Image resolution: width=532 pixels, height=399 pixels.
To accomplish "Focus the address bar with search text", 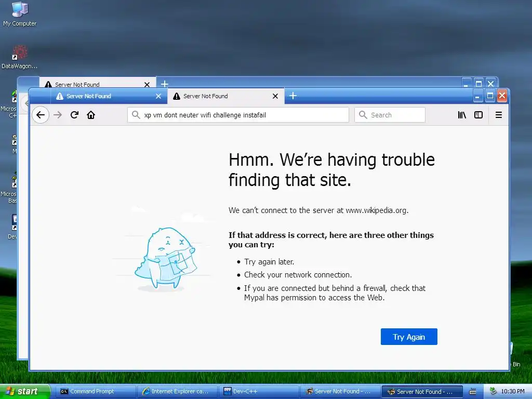I will coord(238,115).
